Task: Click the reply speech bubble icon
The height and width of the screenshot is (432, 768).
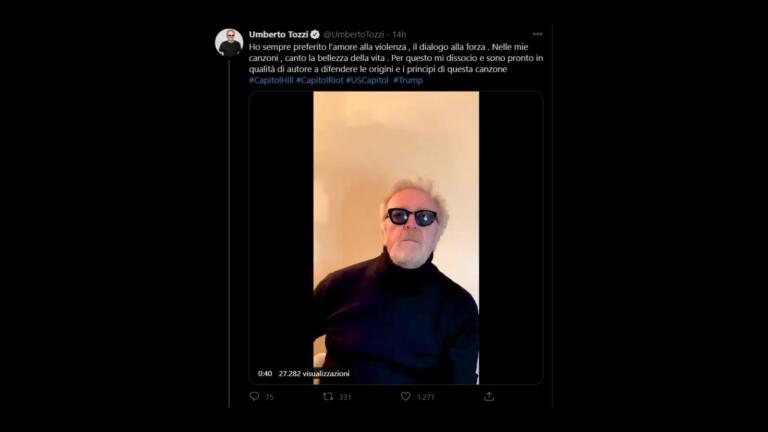Action: click(x=254, y=396)
